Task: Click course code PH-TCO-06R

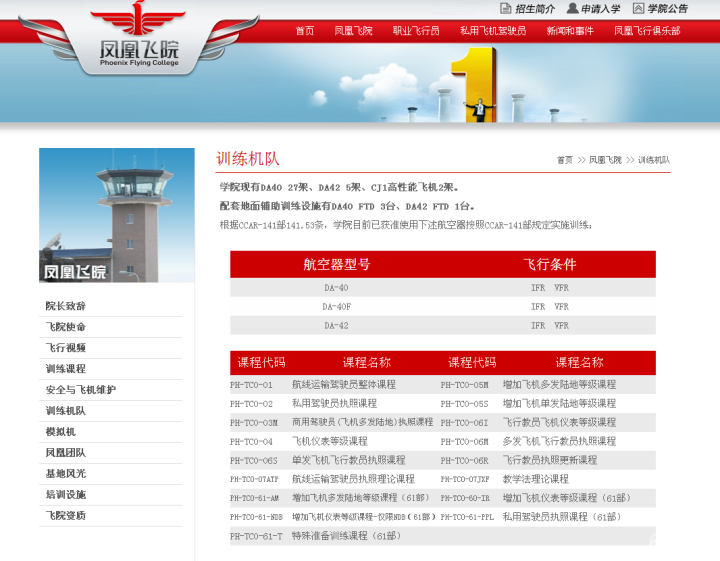Action: pyautogui.click(x=464, y=460)
